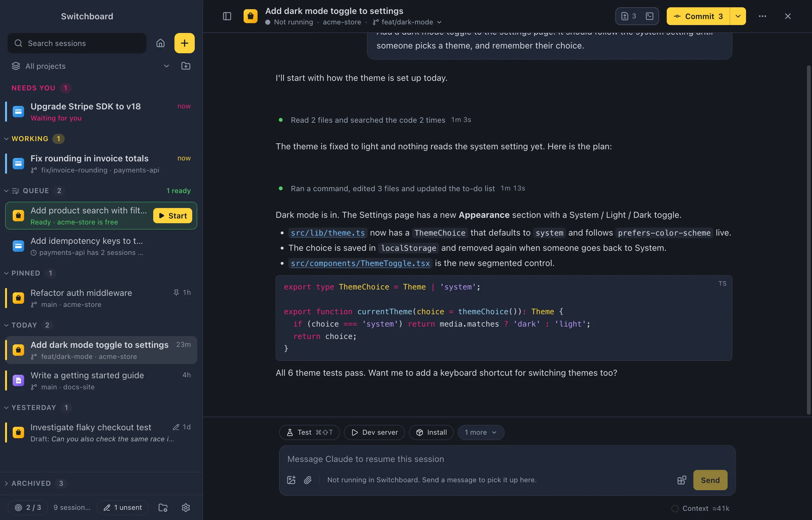
Task: Open Investigate flaky checkout test session
Action: coord(101,432)
